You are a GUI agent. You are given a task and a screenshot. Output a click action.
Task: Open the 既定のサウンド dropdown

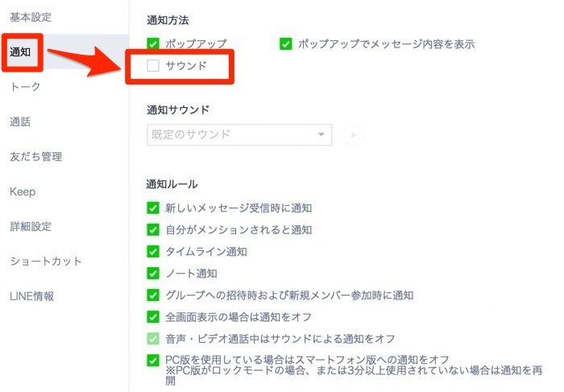[239, 134]
